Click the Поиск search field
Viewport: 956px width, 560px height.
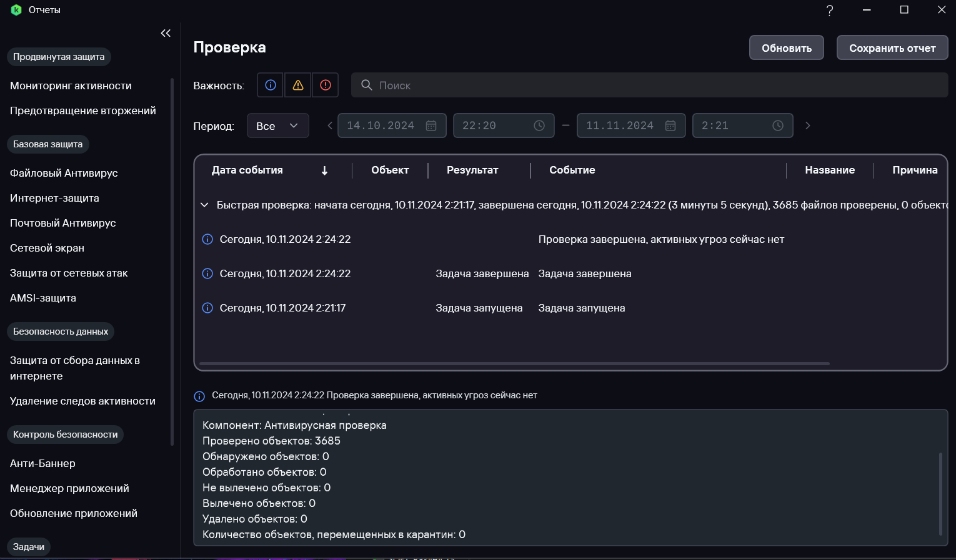[x=650, y=85]
